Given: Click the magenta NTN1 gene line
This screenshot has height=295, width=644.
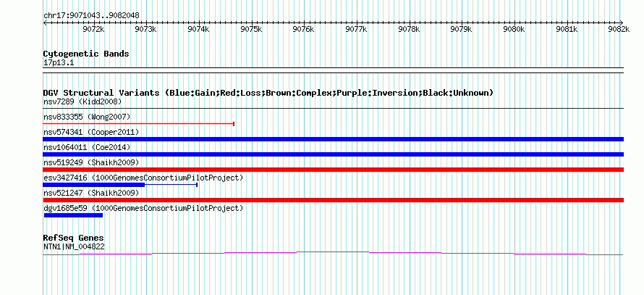Looking at the screenshot, I should coord(334,254).
